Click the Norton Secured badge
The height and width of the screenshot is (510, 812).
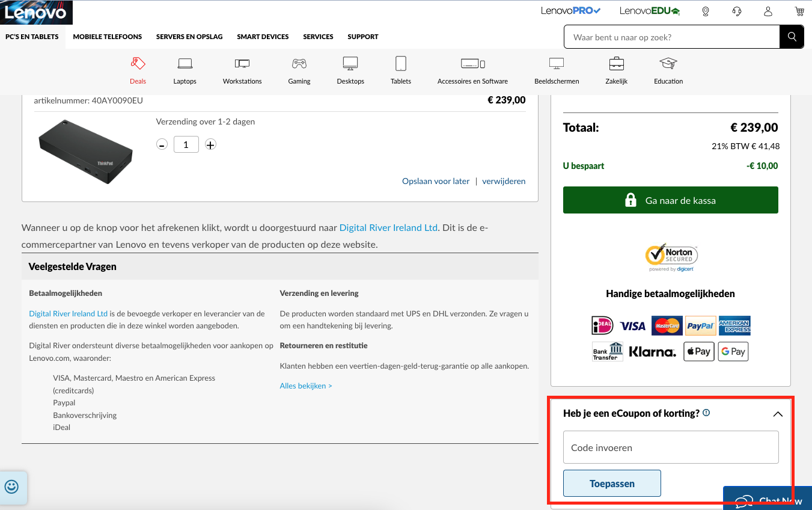[671, 257]
